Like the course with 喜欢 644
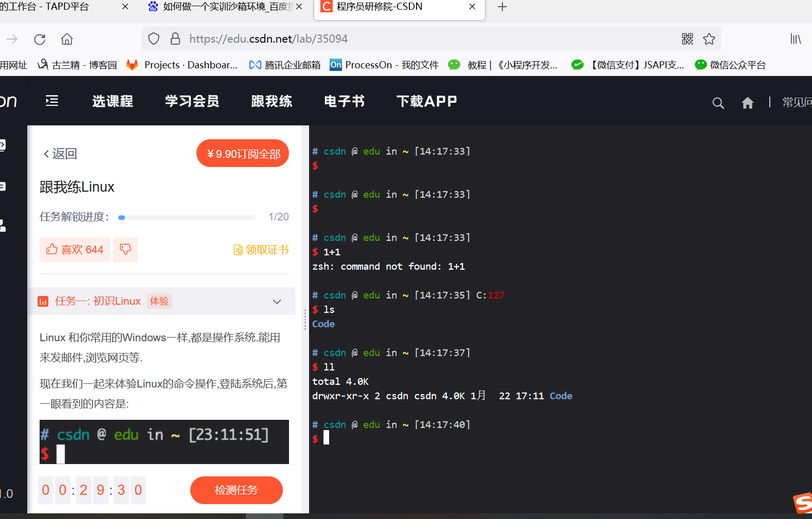This screenshot has height=519, width=812. [75, 250]
